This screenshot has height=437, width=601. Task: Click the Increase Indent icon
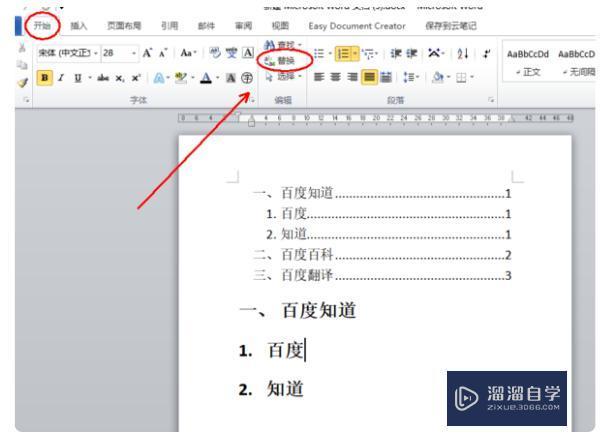(412, 53)
